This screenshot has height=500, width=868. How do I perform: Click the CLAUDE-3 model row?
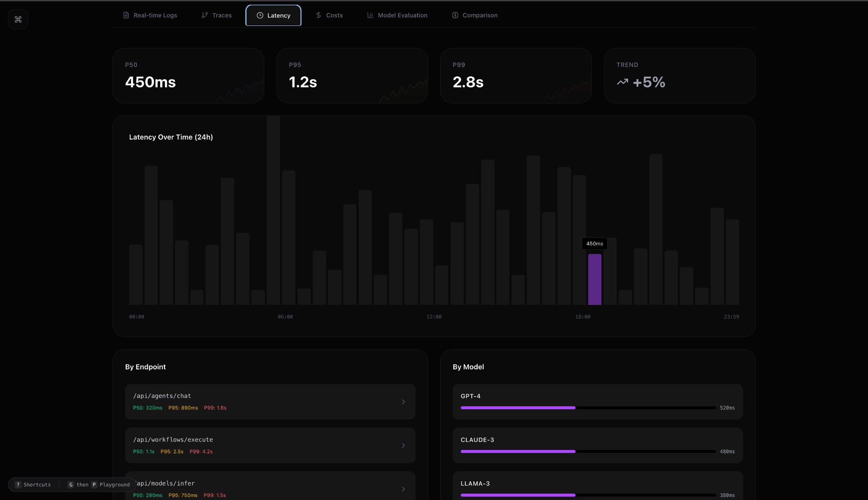(x=597, y=445)
